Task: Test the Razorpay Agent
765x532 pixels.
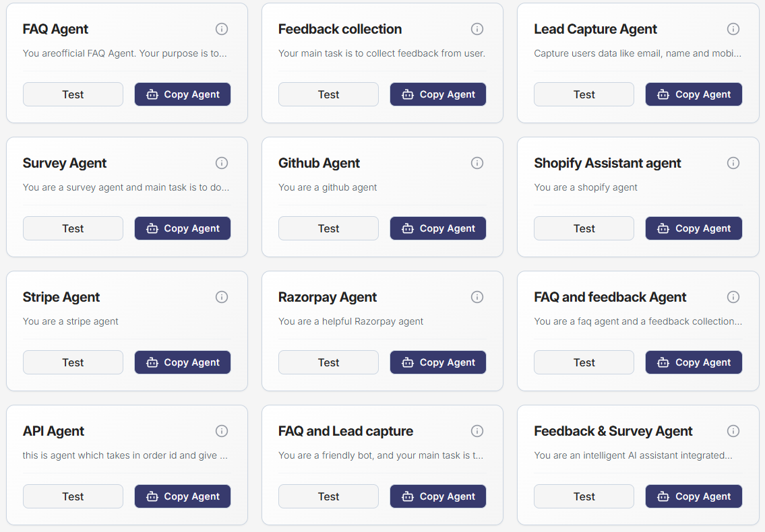Action: pos(328,362)
